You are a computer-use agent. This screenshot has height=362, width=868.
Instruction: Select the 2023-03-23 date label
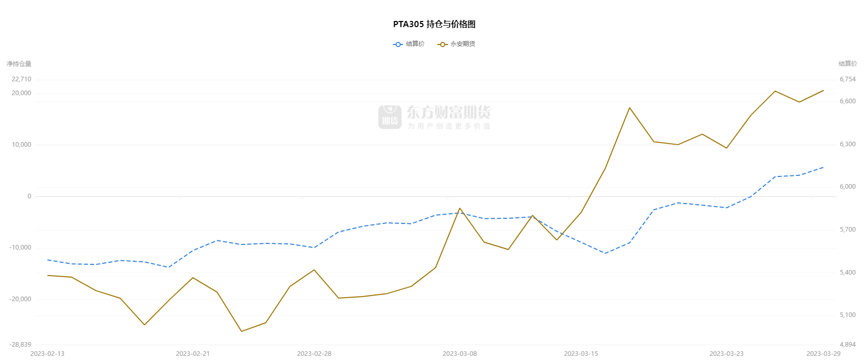(726, 354)
